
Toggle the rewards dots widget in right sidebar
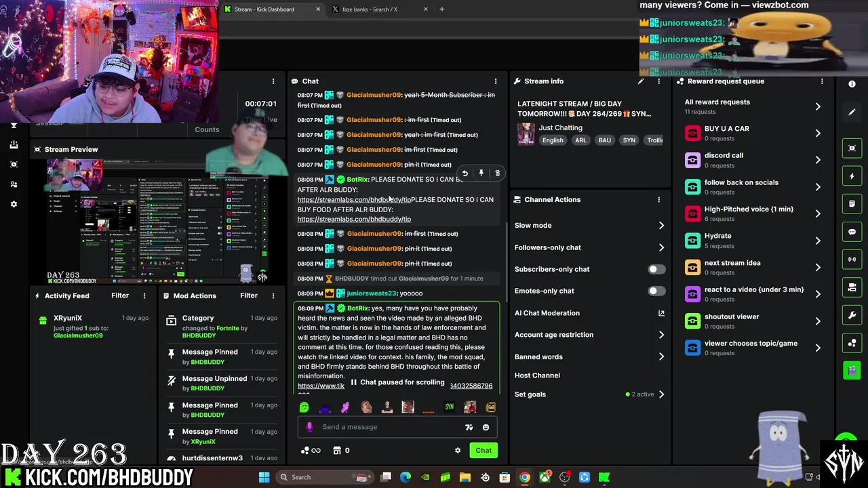coord(852,343)
